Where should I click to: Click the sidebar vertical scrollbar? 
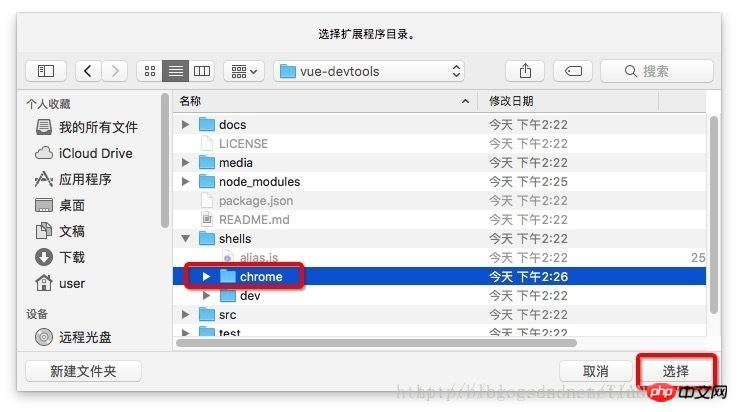point(164,161)
